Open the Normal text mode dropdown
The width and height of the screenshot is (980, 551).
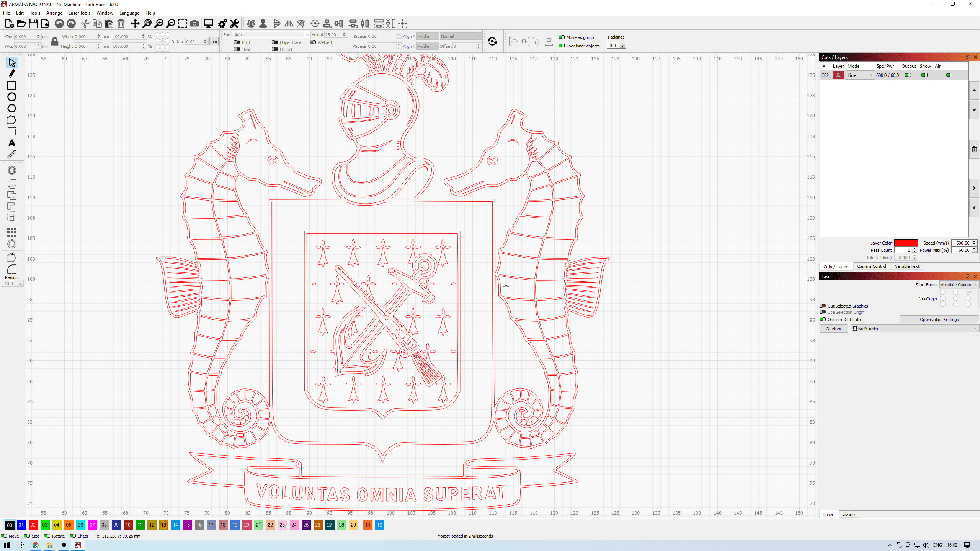point(461,36)
